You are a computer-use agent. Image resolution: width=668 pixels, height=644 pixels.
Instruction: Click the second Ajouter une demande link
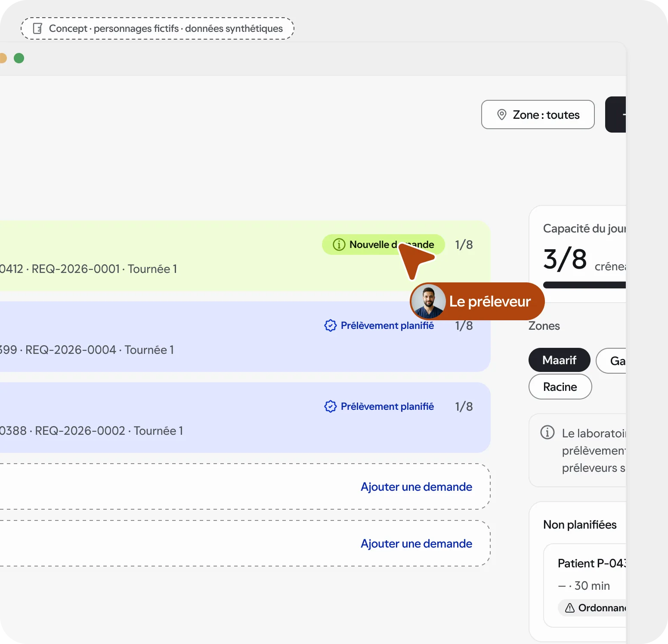416,544
